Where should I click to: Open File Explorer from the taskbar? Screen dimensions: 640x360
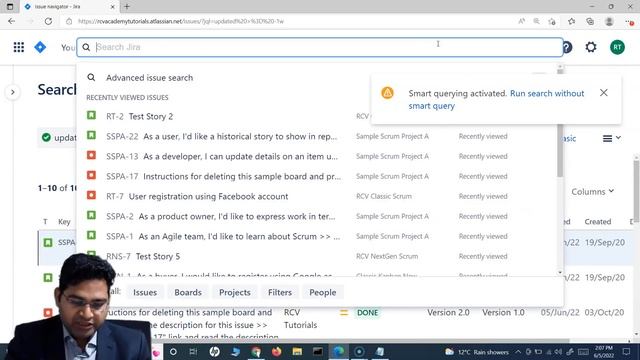297,351
